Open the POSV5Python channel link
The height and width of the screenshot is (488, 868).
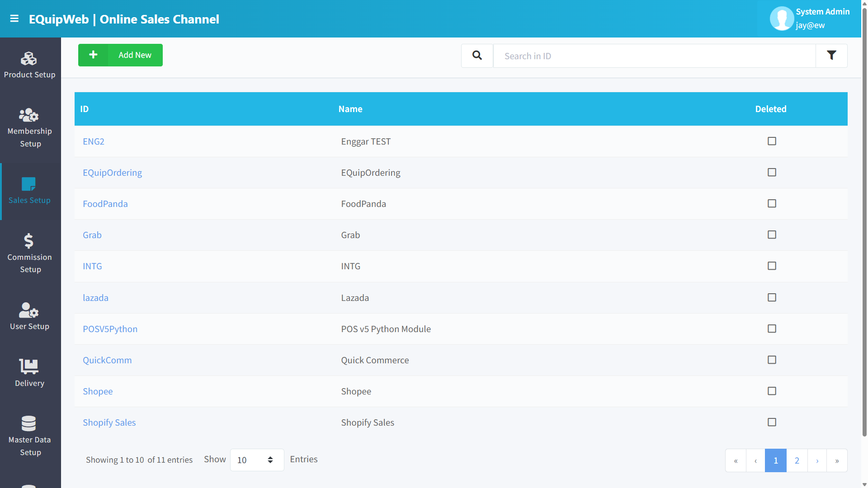110,329
